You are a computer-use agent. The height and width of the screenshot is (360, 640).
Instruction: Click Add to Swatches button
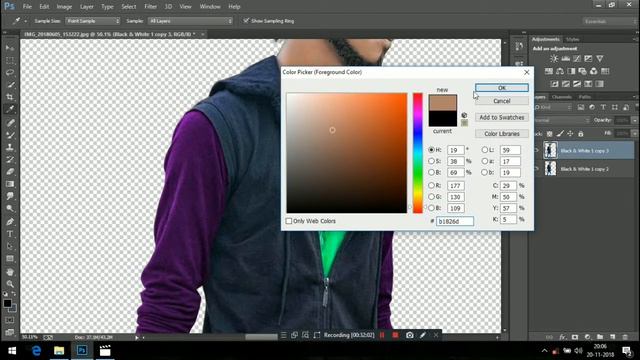tap(502, 117)
